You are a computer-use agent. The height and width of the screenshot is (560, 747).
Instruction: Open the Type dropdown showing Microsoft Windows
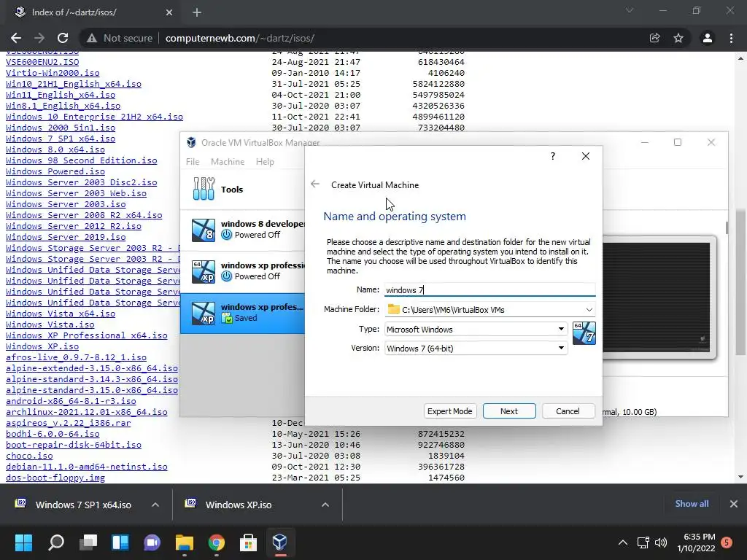click(x=476, y=329)
